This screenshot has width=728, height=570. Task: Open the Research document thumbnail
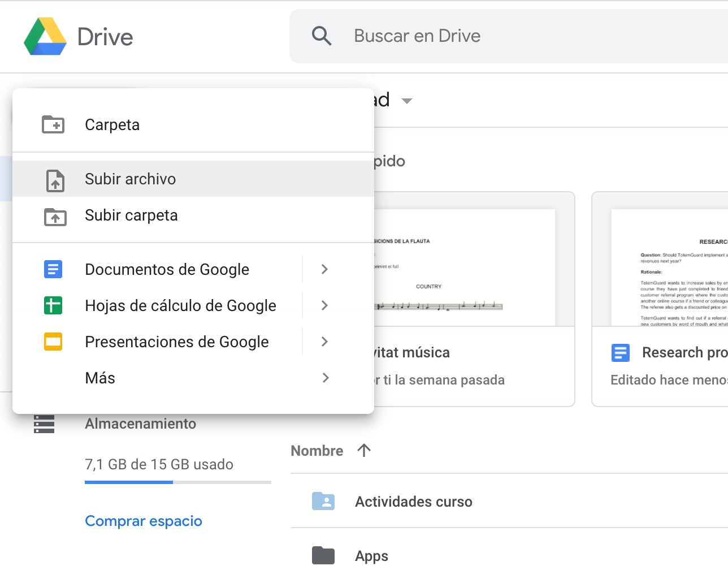670,267
